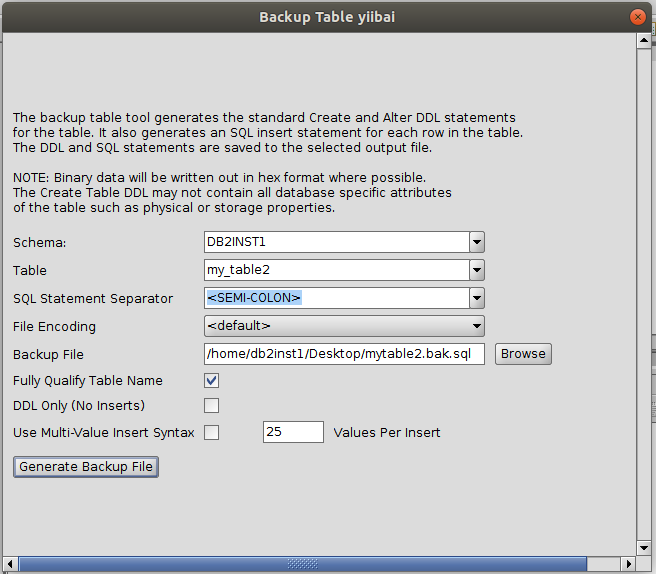Close the Backup Table yiibai dialog
This screenshot has width=656, height=574.
[x=636, y=17]
